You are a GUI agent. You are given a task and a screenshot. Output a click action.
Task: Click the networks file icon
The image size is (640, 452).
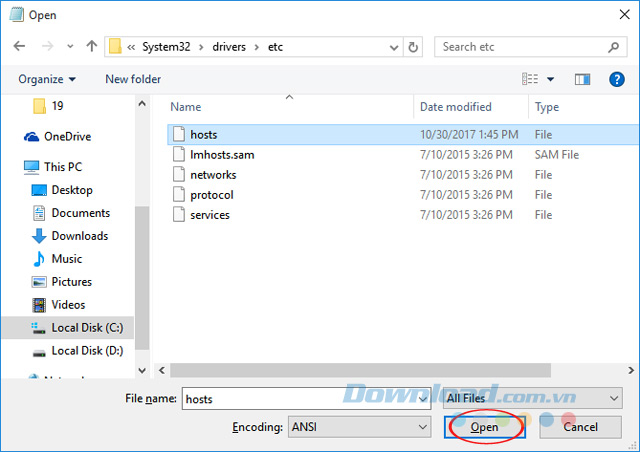coord(179,174)
